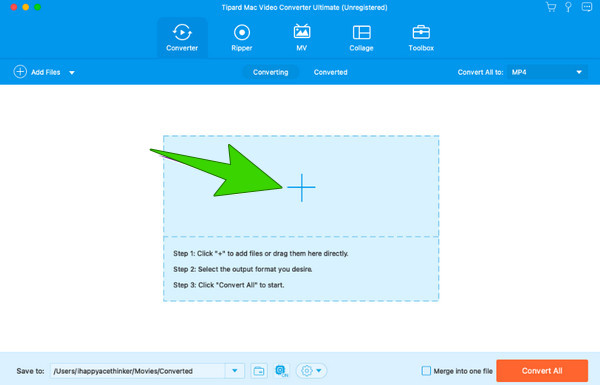The image size is (600, 385).
Task: Open the feedback message icon
Action: coord(586,7)
